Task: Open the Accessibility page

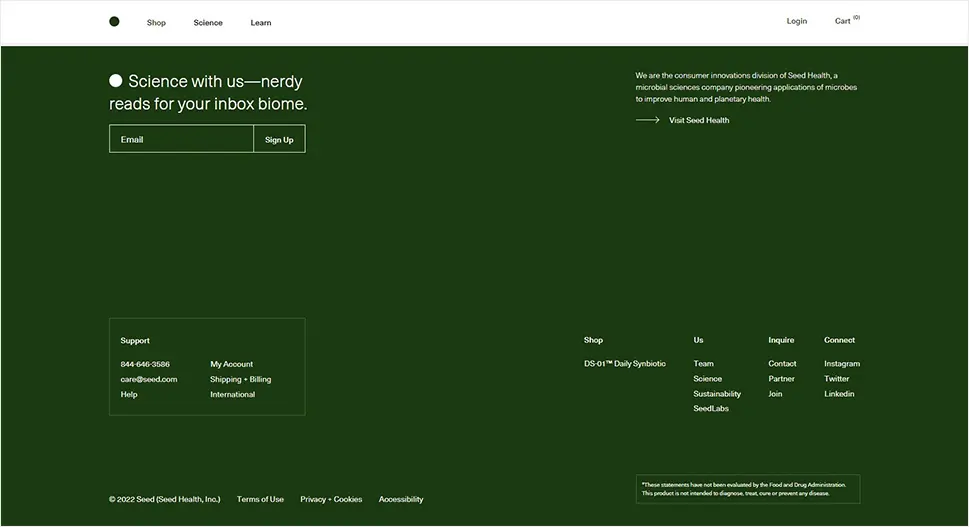Action: point(401,499)
